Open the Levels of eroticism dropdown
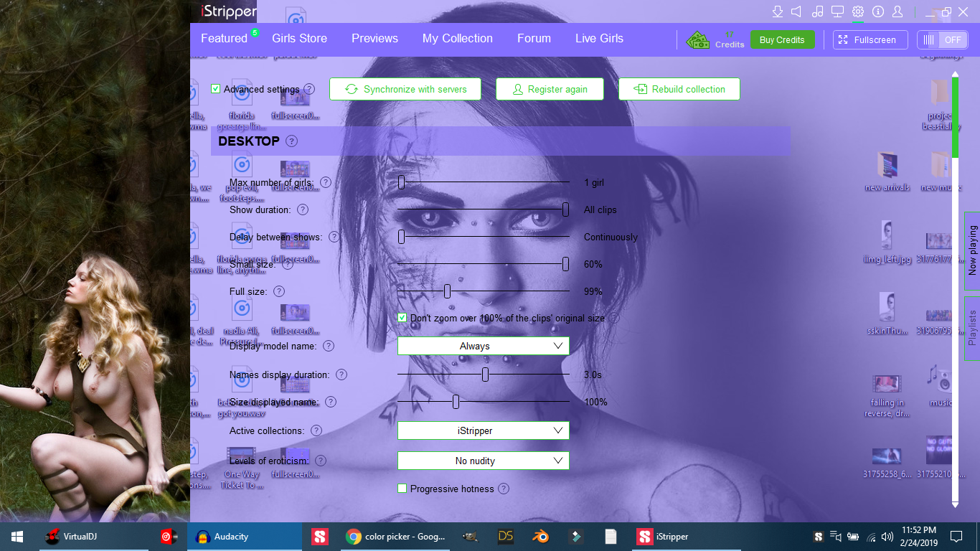 click(x=483, y=461)
